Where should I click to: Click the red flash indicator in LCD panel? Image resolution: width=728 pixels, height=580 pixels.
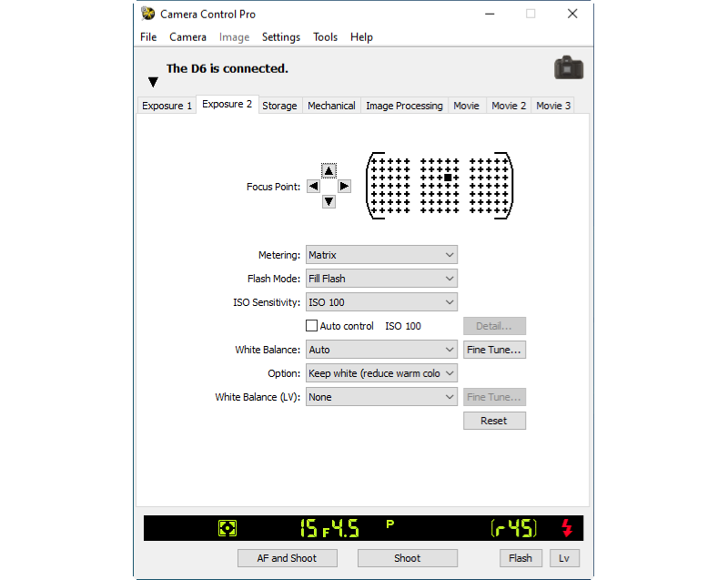(567, 528)
